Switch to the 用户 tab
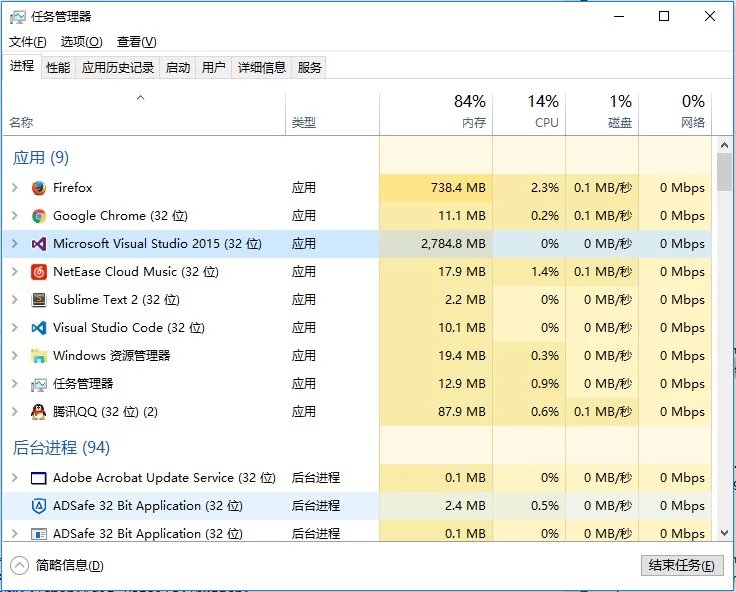The image size is (736, 592). [214, 68]
